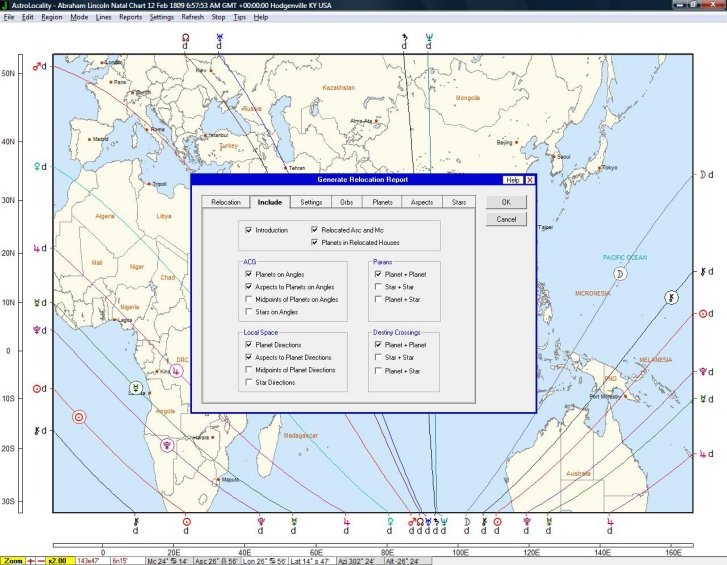Switch to the Orbs tab

click(x=346, y=202)
